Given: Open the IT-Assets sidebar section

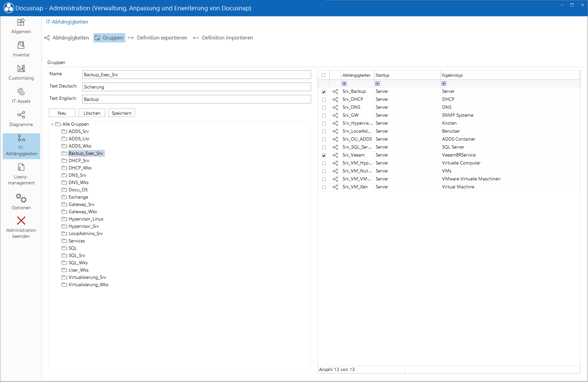Looking at the screenshot, I should (21, 96).
